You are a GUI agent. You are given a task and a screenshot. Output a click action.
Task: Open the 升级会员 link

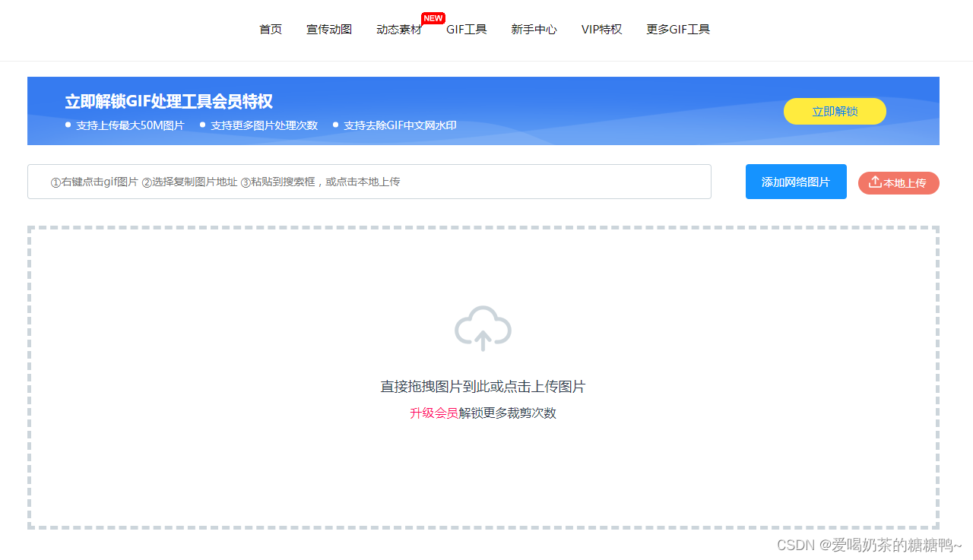pos(434,413)
